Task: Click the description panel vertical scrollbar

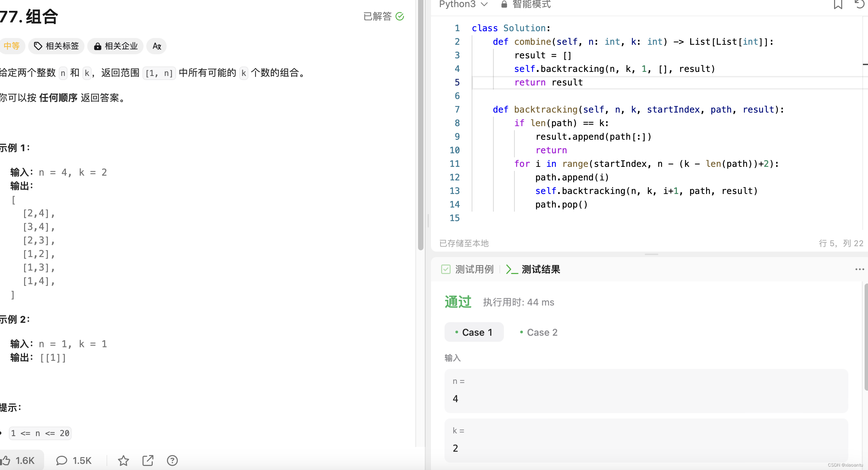Action: point(420,125)
